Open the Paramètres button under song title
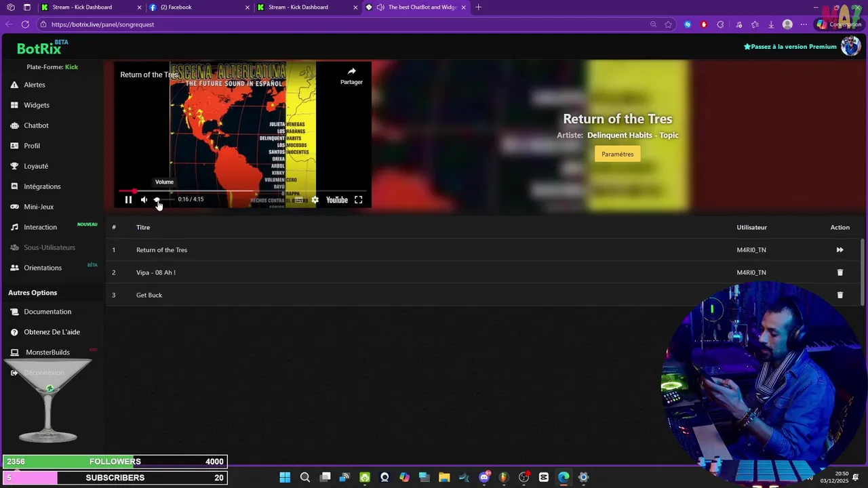 (617, 154)
